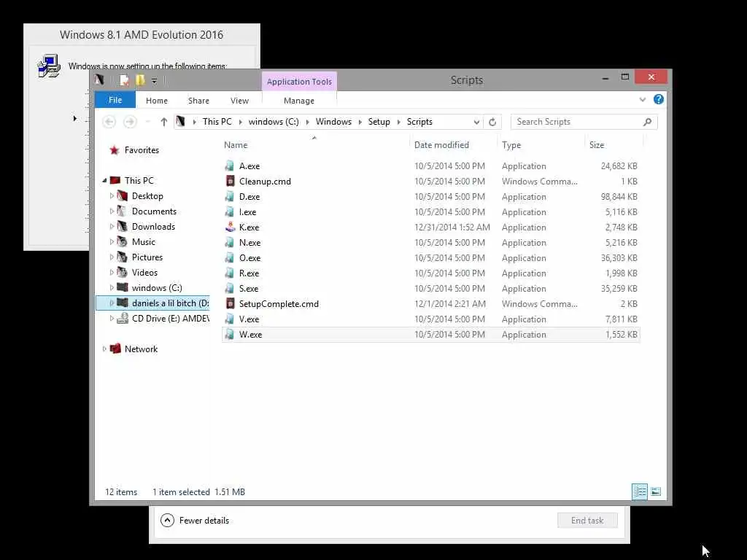Click the A.exe file icon
Screen dimensions: 747x560
coord(230,166)
